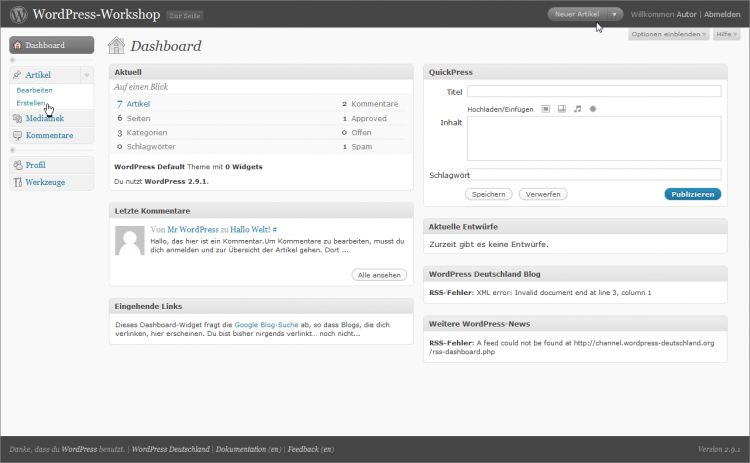Open Dashboard menu item

coord(52,45)
